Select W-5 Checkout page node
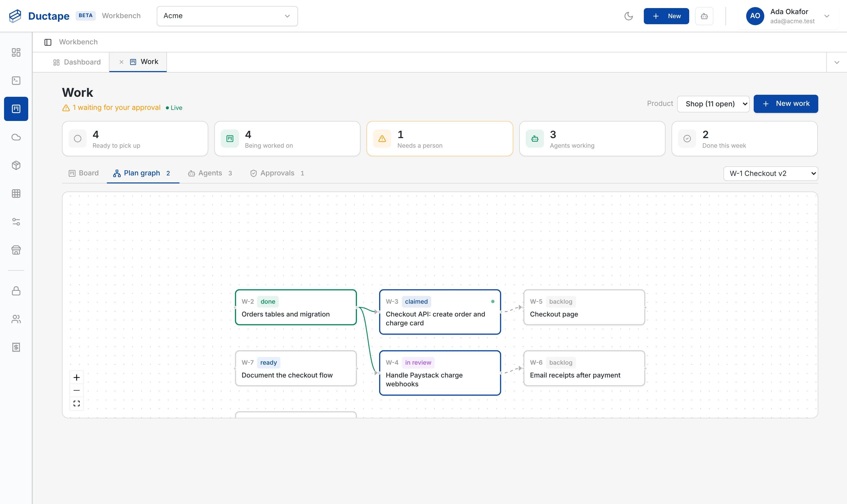847x504 pixels. point(584,307)
